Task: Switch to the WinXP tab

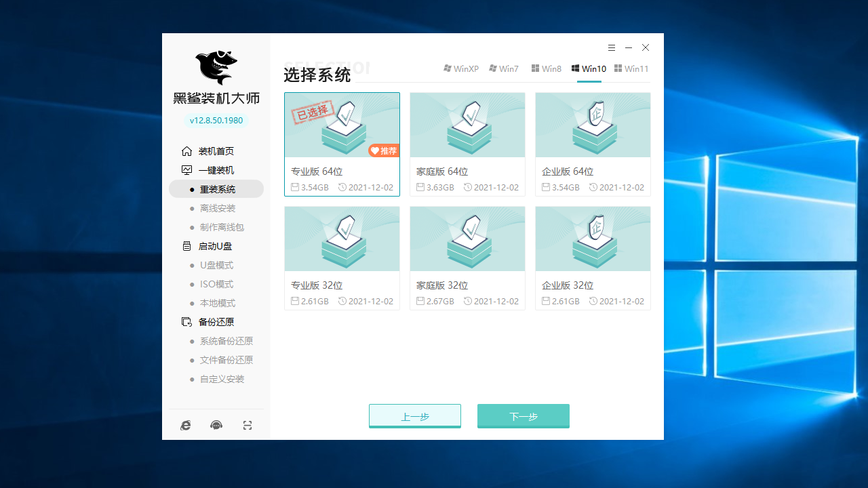Action: 460,68
